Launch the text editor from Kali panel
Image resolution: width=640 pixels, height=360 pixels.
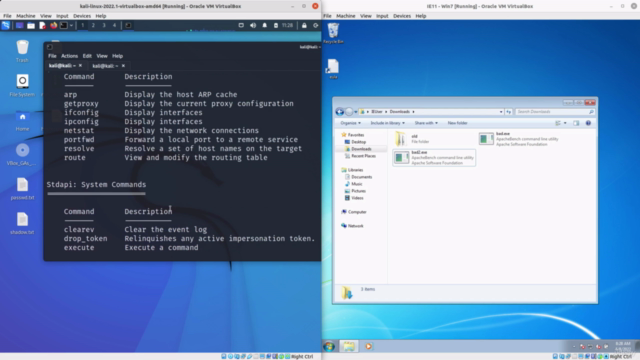(42, 25)
